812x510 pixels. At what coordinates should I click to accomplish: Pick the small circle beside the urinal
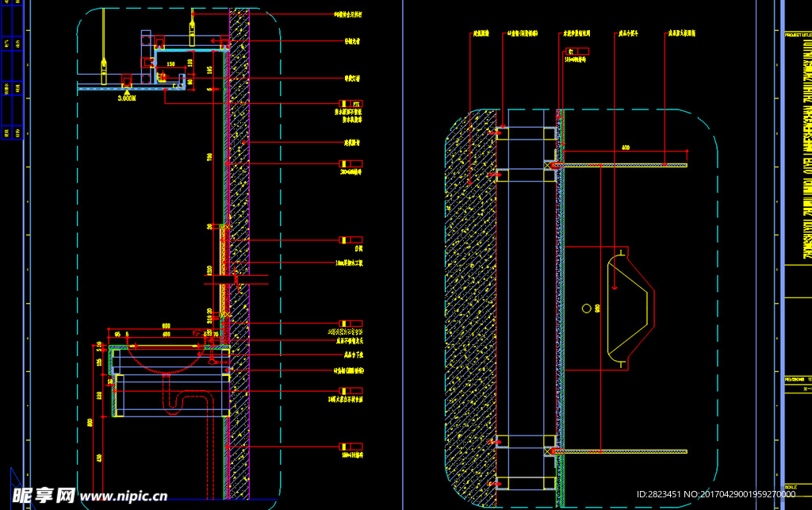pyautogui.click(x=586, y=309)
